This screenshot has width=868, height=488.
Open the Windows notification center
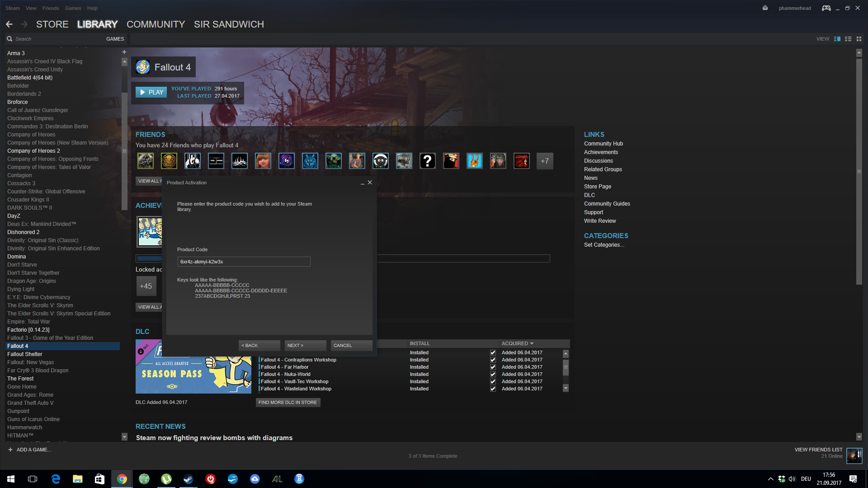[x=853, y=479]
